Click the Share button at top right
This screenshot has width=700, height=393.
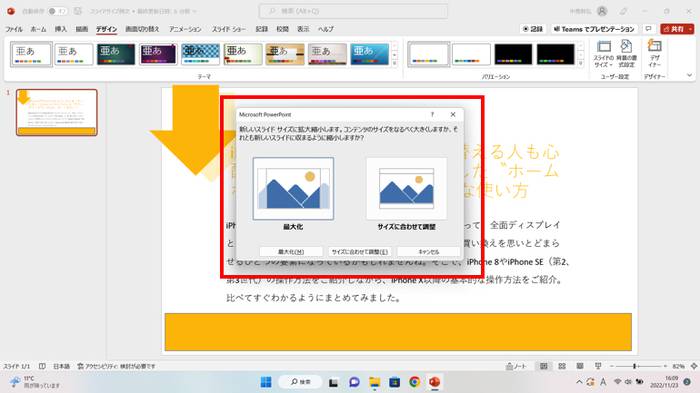677,29
